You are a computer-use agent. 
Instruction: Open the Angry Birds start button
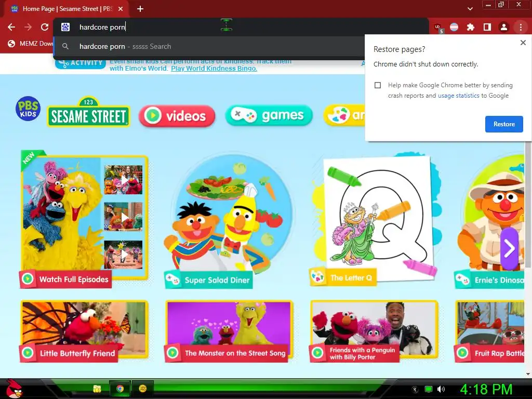(x=14, y=389)
